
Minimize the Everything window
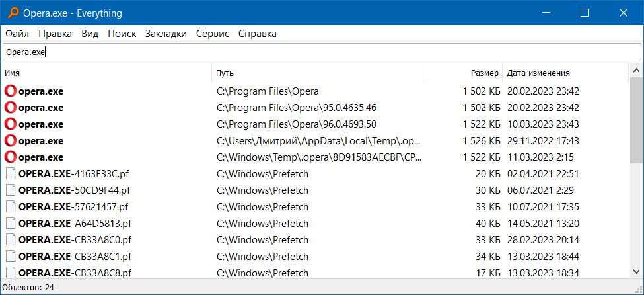[x=546, y=13]
